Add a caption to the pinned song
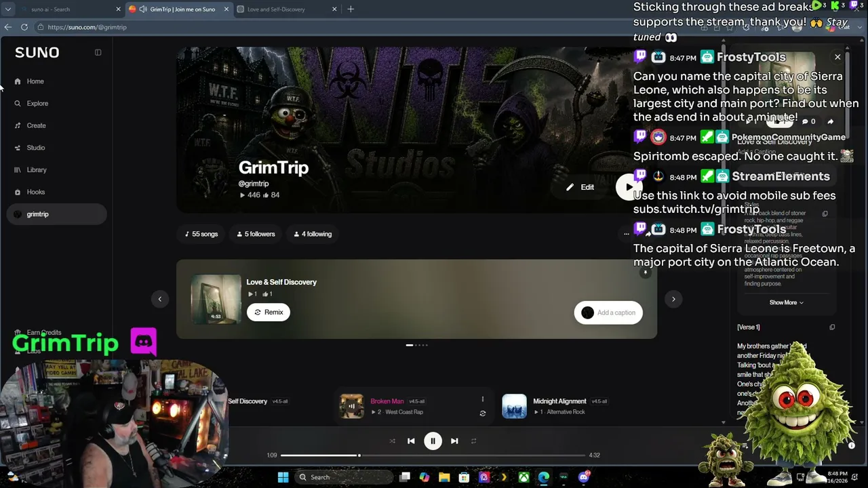Image resolution: width=868 pixels, height=488 pixels. [x=608, y=312]
